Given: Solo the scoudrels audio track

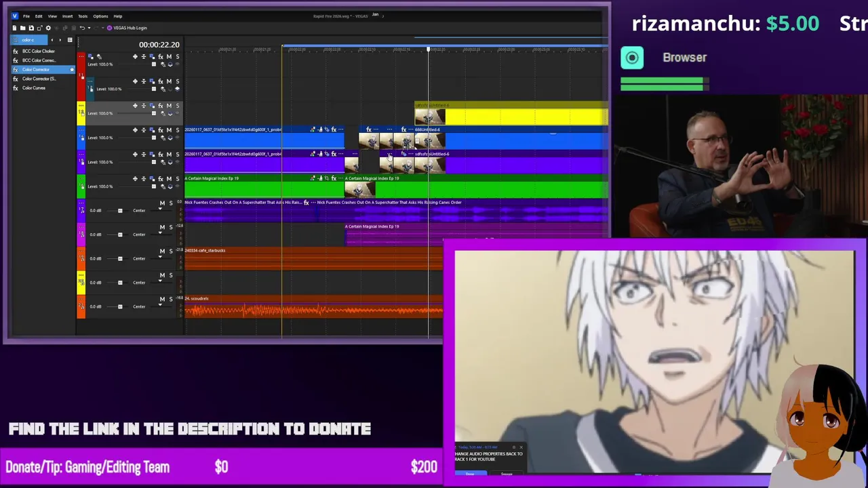Looking at the screenshot, I should point(170,299).
